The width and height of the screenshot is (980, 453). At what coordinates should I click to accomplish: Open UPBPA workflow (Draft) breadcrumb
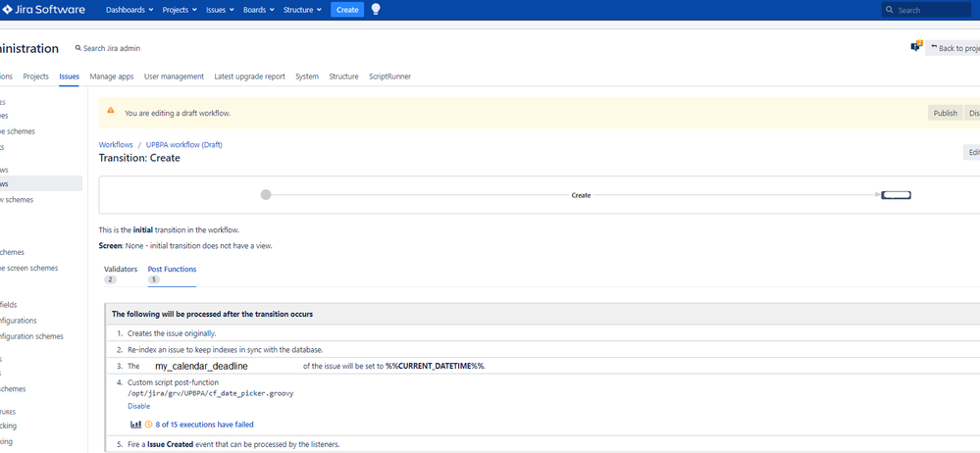[184, 144]
